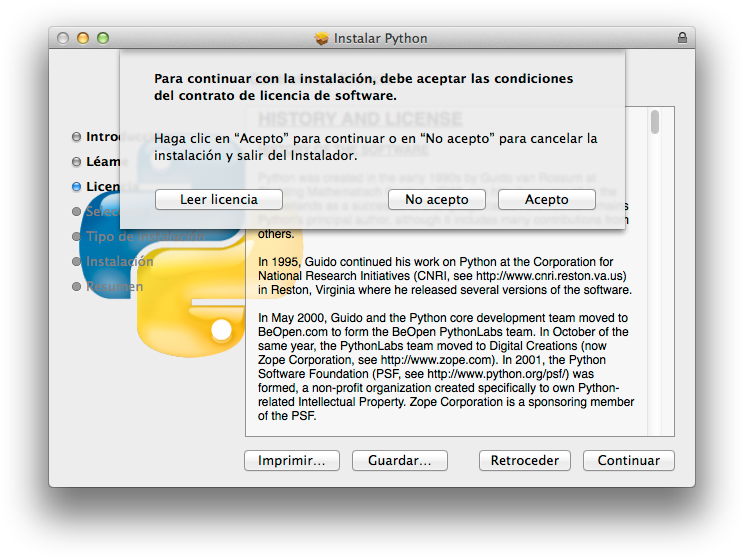Save the license using Guardar...

point(400,460)
